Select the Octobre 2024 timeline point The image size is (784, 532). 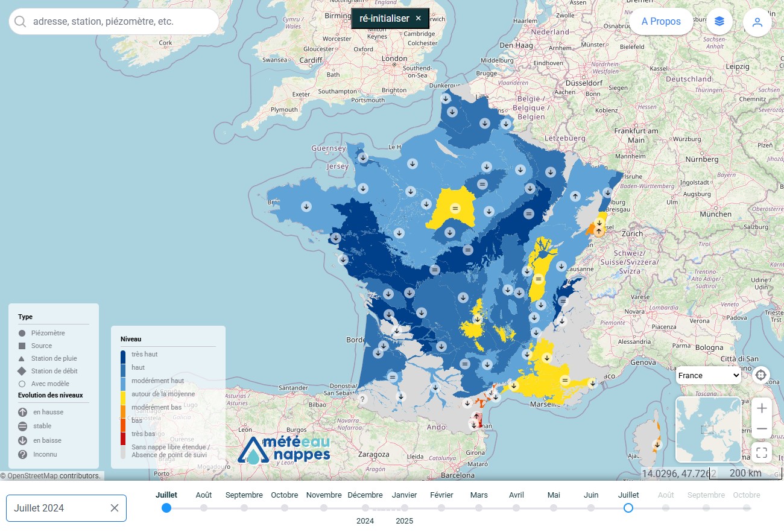click(x=284, y=508)
